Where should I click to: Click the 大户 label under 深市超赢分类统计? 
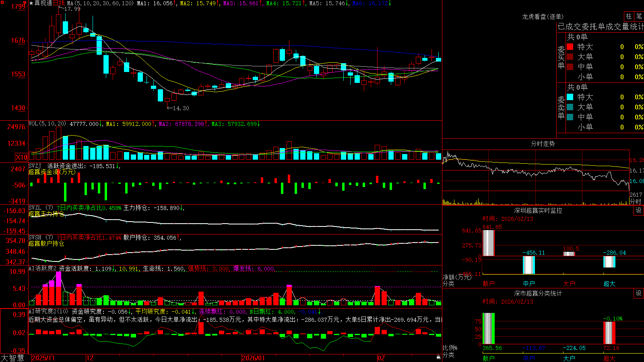coord(569,358)
